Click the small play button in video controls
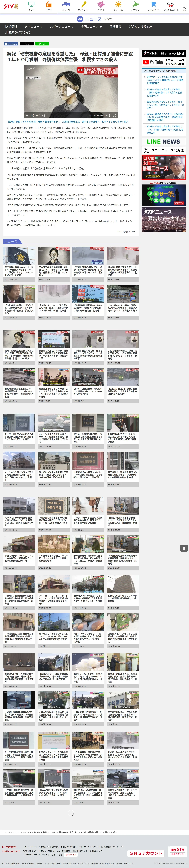This screenshot has height=868, width=189. click(x=27, y=115)
